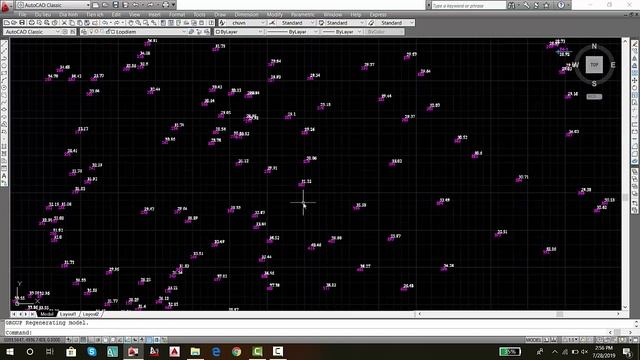Select the Multiline Text A tool
The image size is (640, 360).
(4, 176)
